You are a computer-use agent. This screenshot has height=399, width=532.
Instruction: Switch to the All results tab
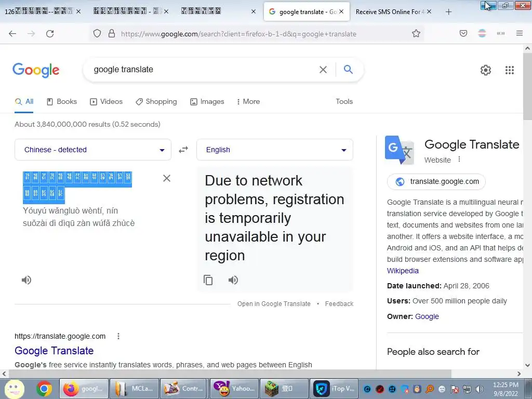(24, 101)
